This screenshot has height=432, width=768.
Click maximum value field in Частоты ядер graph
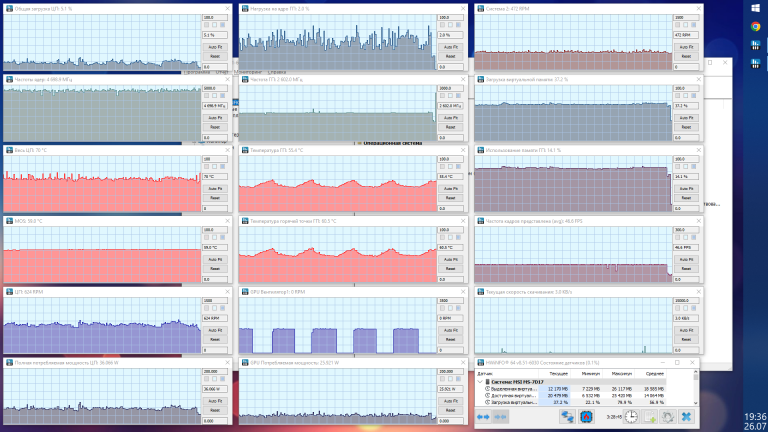215,88
